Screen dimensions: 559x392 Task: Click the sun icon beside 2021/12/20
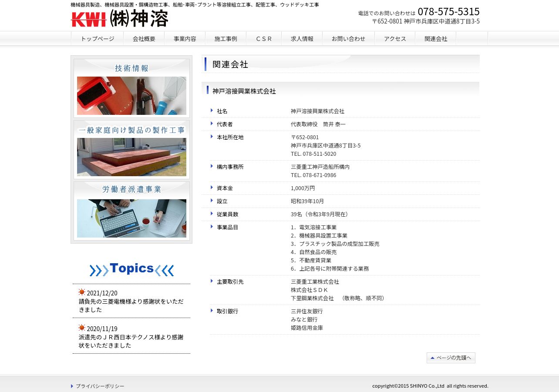(82, 292)
